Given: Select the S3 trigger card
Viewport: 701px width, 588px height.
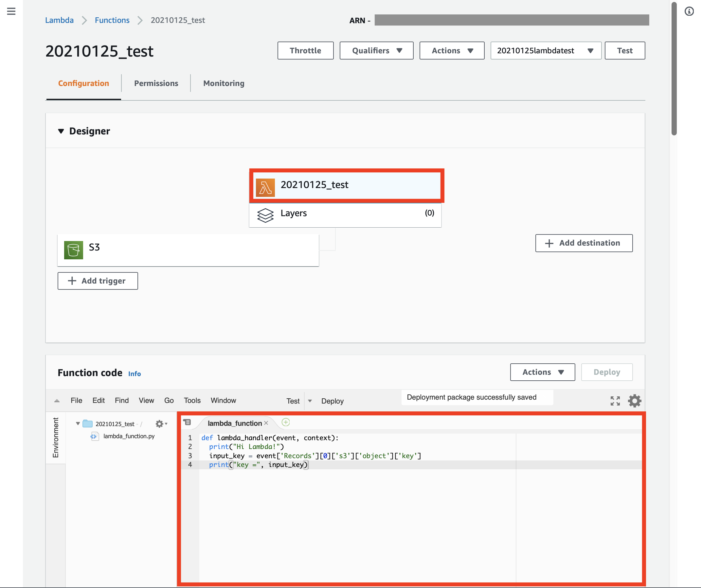Looking at the screenshot, I should click(x=188, y=250).
